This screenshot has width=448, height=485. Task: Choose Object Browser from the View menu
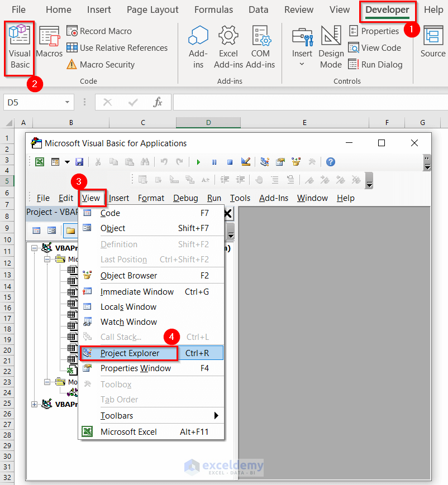click(x=151, y=276)
